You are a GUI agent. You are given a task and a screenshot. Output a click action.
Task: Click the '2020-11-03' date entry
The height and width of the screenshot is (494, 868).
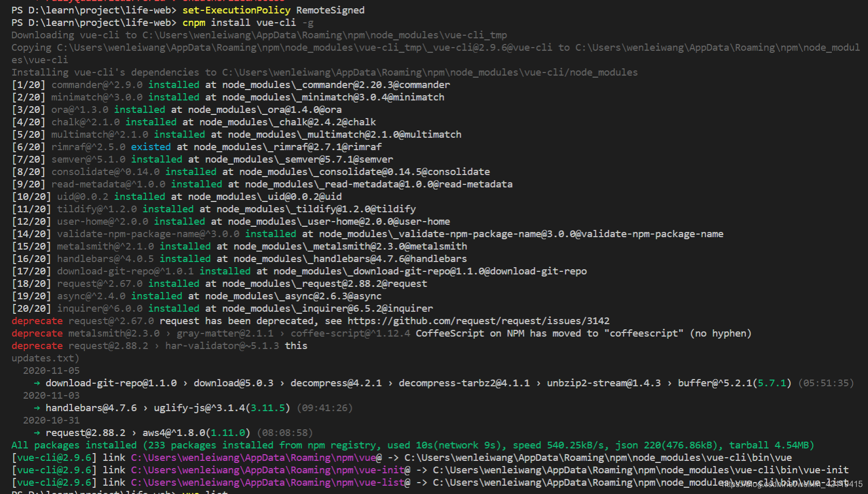click(51, 396)
